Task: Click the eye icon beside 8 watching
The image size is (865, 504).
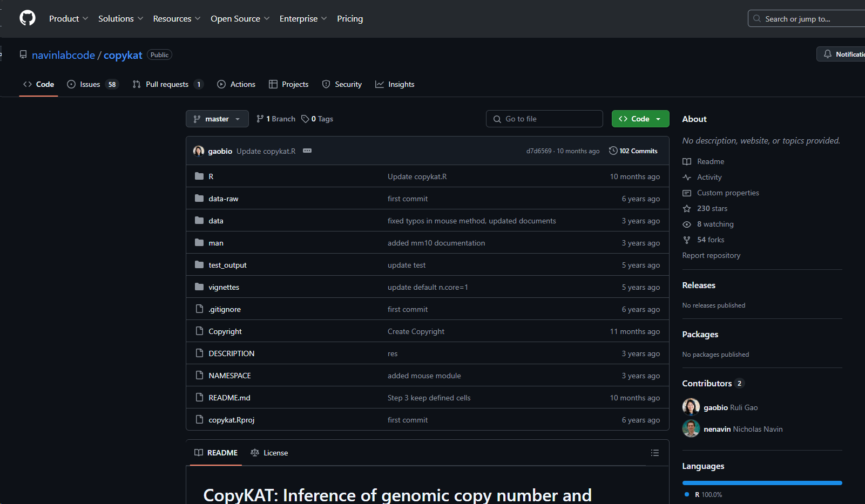Action: tap(687, 224)
